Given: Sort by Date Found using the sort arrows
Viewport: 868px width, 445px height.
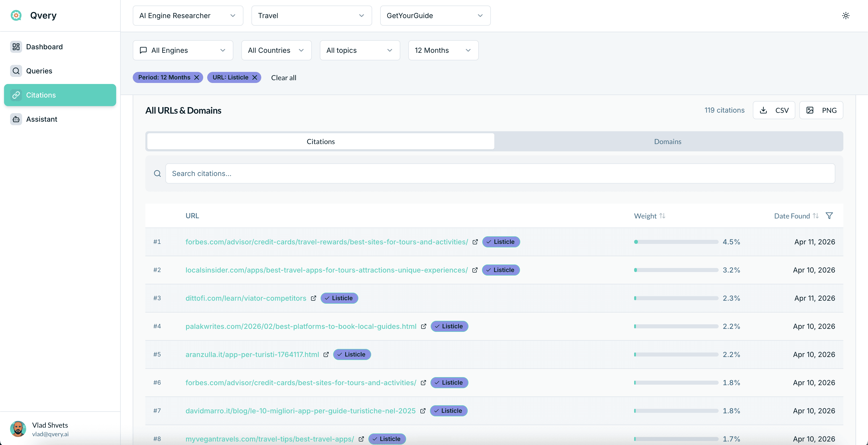Looking at the screenshot, I should click(x=816, y=216).
